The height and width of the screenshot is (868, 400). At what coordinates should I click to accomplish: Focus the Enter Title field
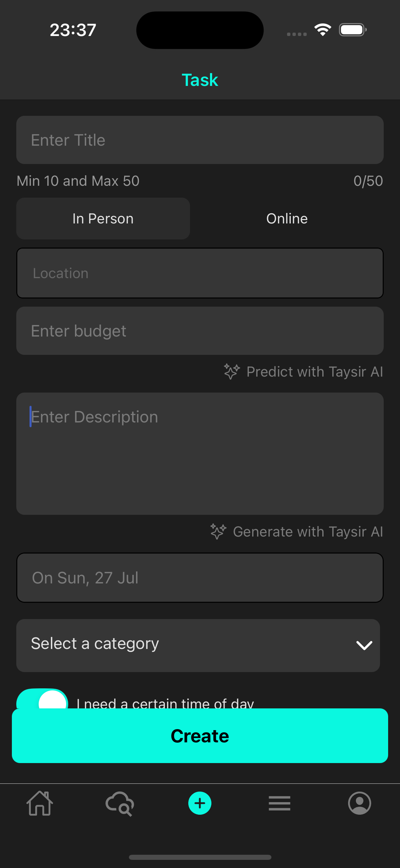(200, 140)
